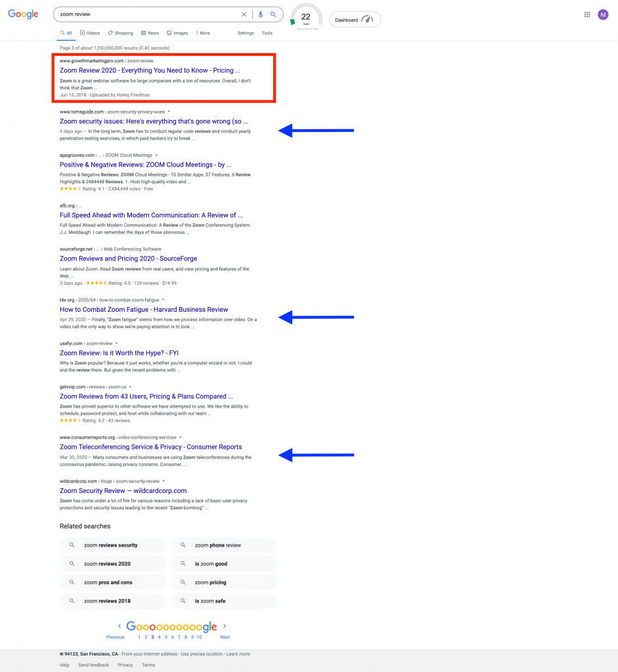The height and width of the screenshot is (672, 618).
Task: Go to results page 5
Action: (x=166, y=637)
